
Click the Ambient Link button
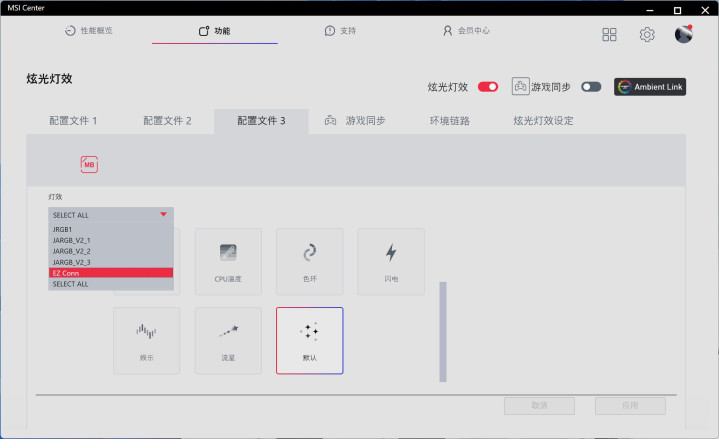650,87
